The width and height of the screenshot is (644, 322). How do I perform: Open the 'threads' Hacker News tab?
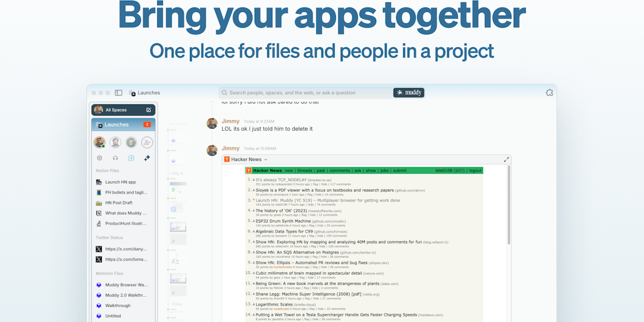pyautogui.click(x=304, y=170)
